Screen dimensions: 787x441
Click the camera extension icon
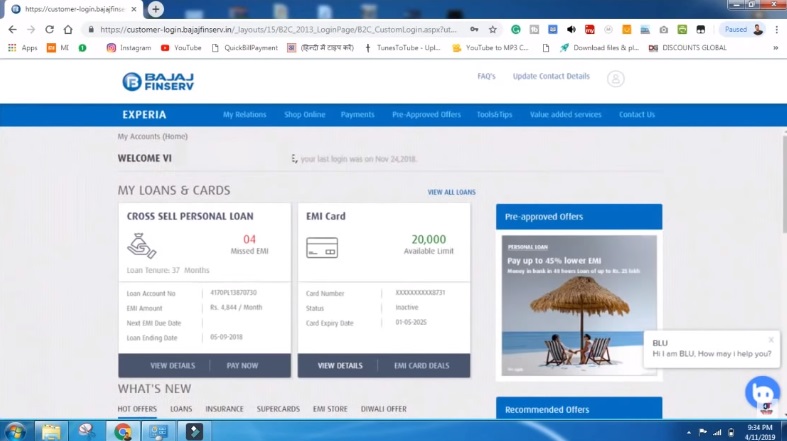click(x=664, y=30)
